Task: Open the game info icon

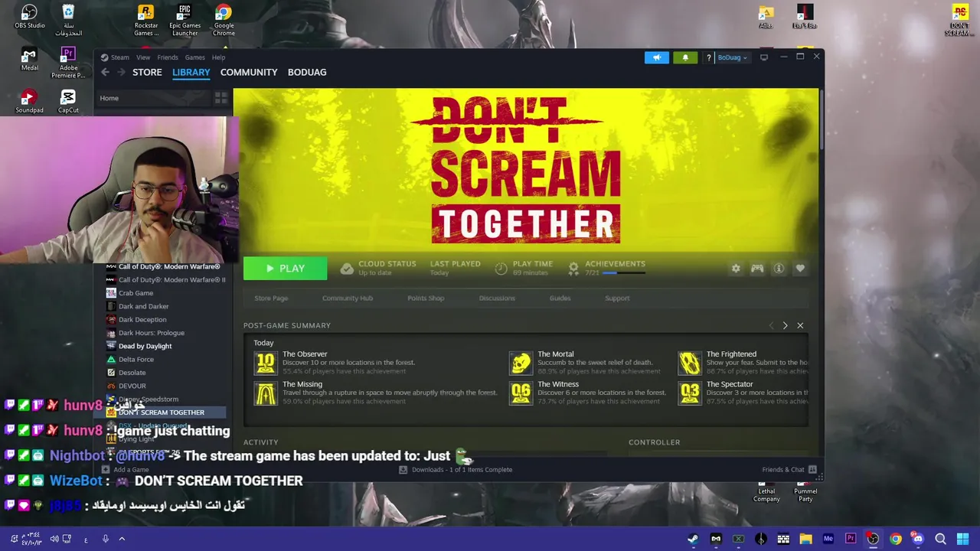Action: (x=779, y=269)
